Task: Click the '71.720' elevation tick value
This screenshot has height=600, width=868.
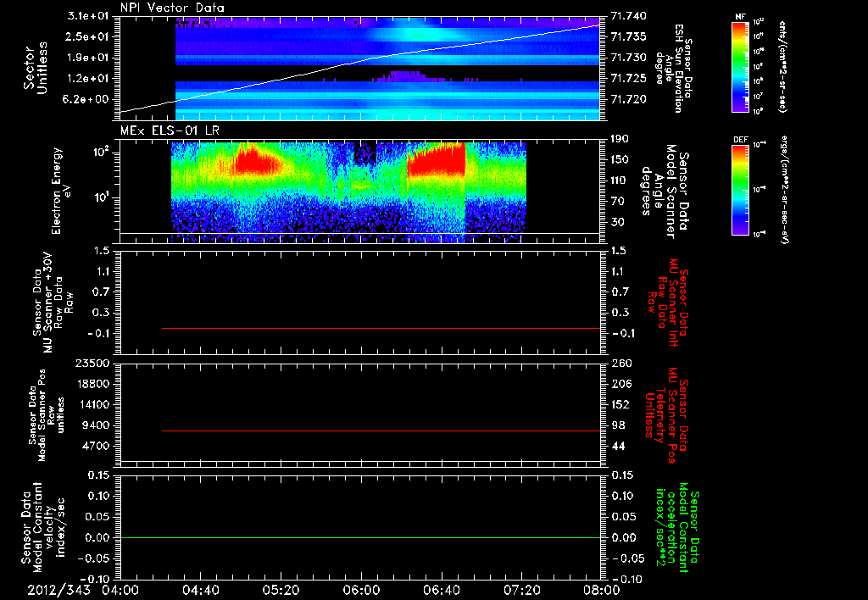Action: pyautogui.click(x=628, y=100)
